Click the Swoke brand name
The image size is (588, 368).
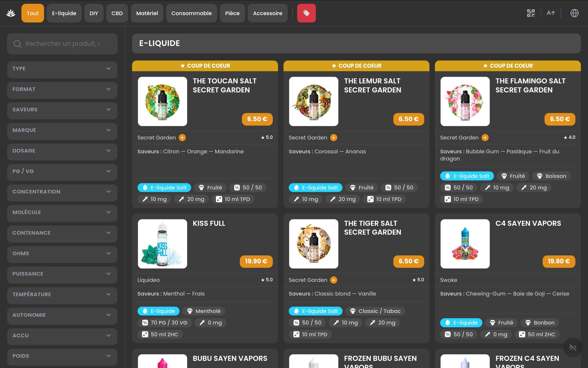(x=449, y=280)
